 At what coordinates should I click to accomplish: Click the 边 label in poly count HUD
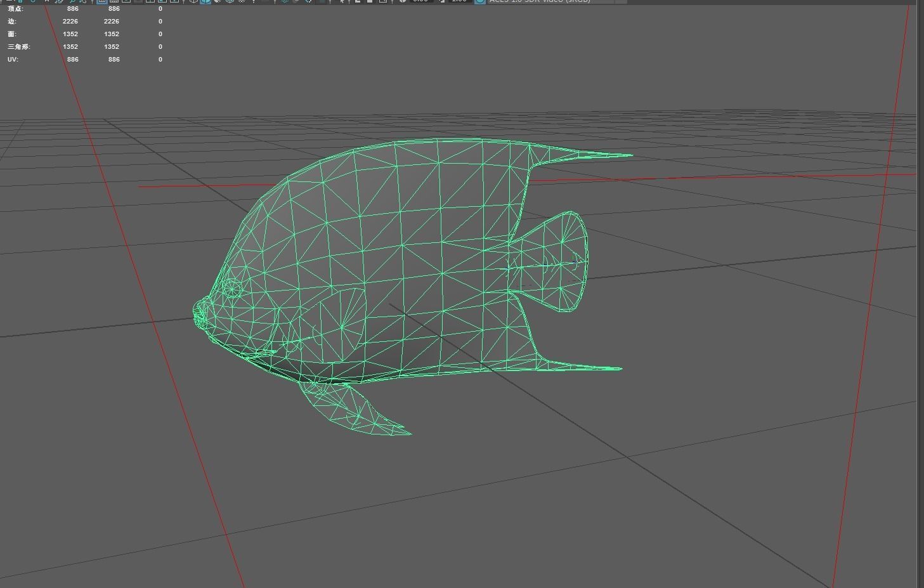11,22
